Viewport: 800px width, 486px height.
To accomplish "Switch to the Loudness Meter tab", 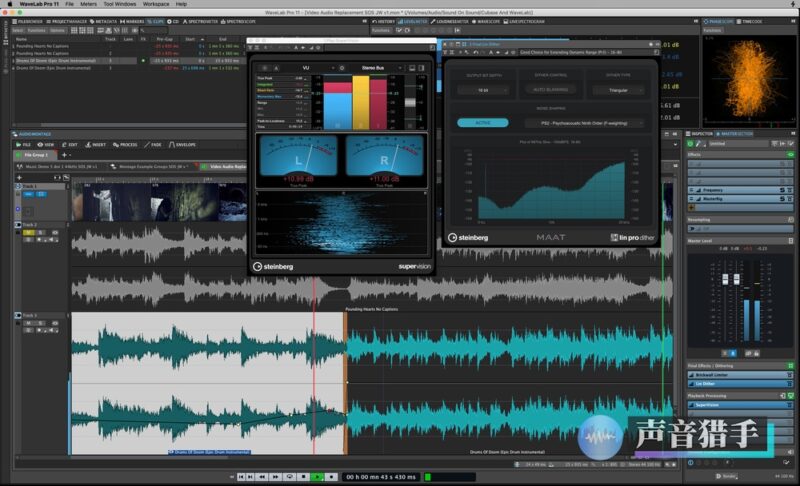I will (x=449, y=21).
